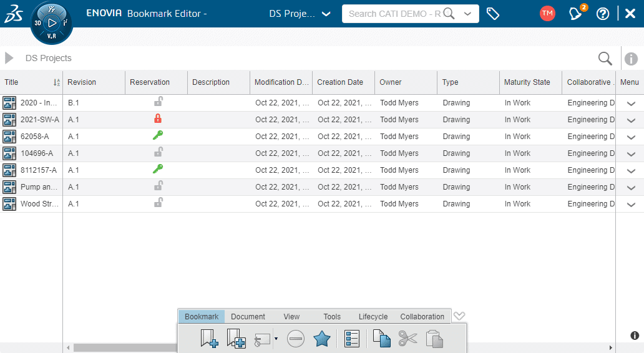Open menu chevron for 104696-A row

[x=631, y=154]
